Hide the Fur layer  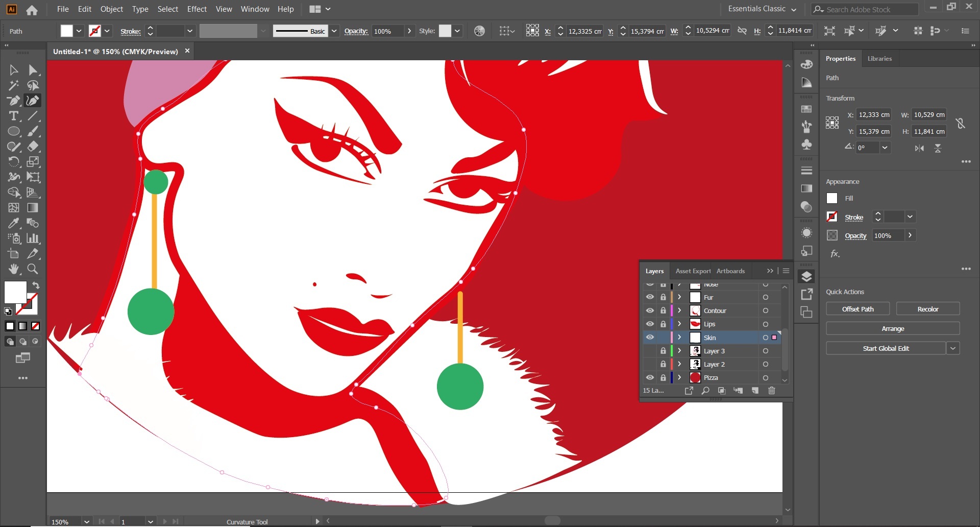click(x=650, y=297)
